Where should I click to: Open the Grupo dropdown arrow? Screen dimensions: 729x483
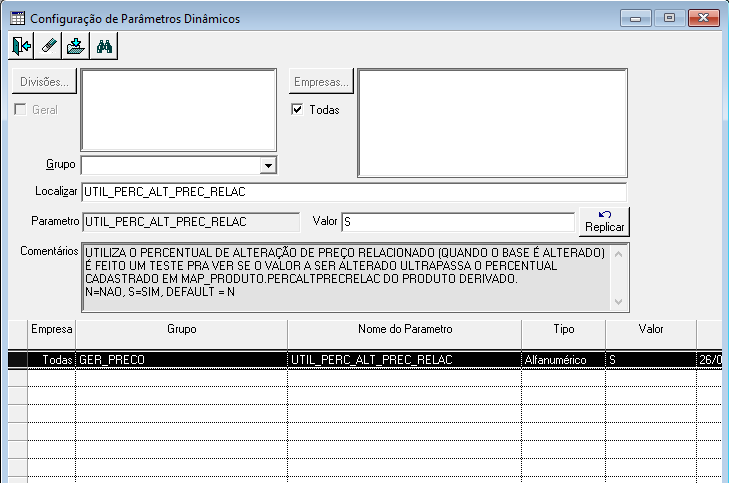click(268, 165)
